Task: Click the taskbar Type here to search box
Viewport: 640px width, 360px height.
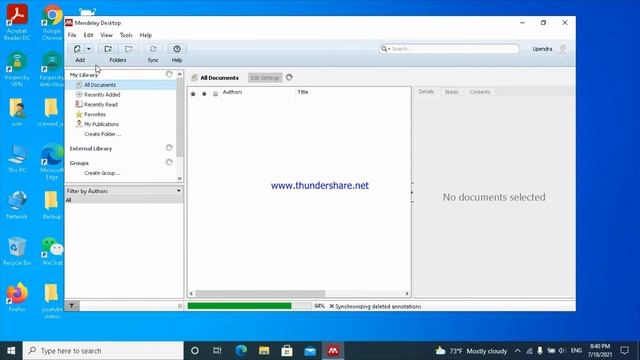Action: 103,351
